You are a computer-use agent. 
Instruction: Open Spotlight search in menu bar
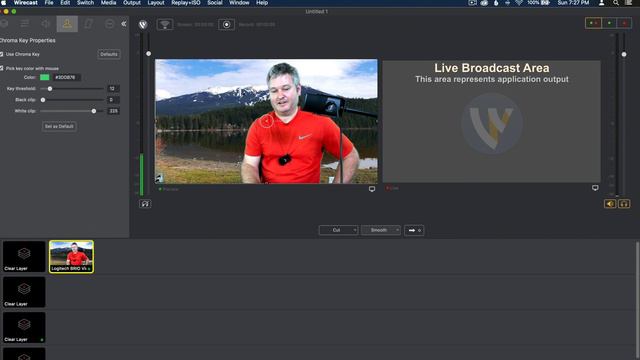point(616,3)
